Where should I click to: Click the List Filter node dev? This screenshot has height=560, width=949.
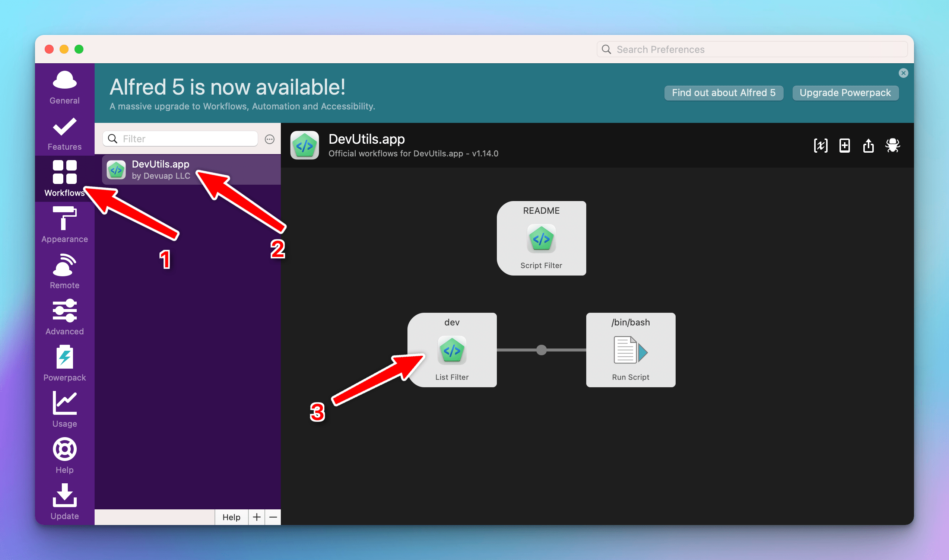click(453, 350)
